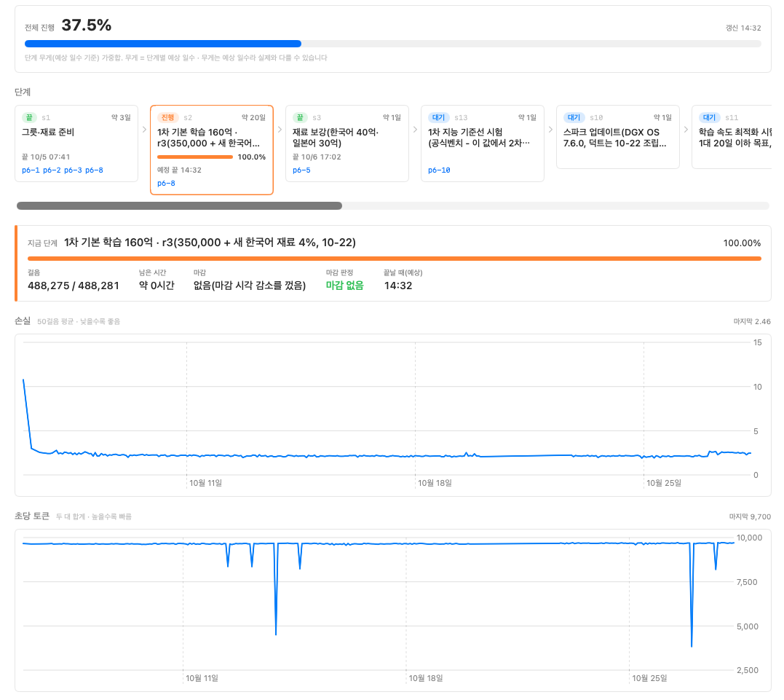The width and height of the screenshot is (784, 700).
Task: Click the horizontal stage list scrollbar thumb
Action: coord(180,205)
